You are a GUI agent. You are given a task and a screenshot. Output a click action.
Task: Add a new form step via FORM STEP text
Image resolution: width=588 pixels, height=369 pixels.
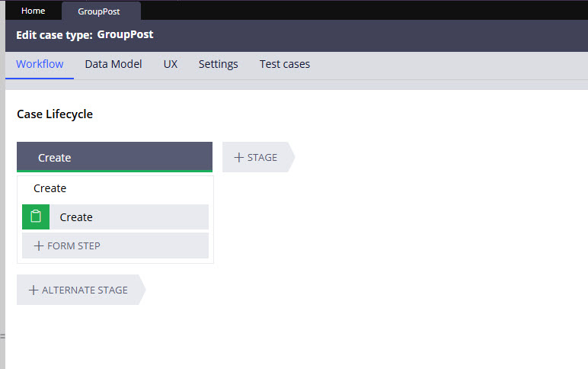73,246
